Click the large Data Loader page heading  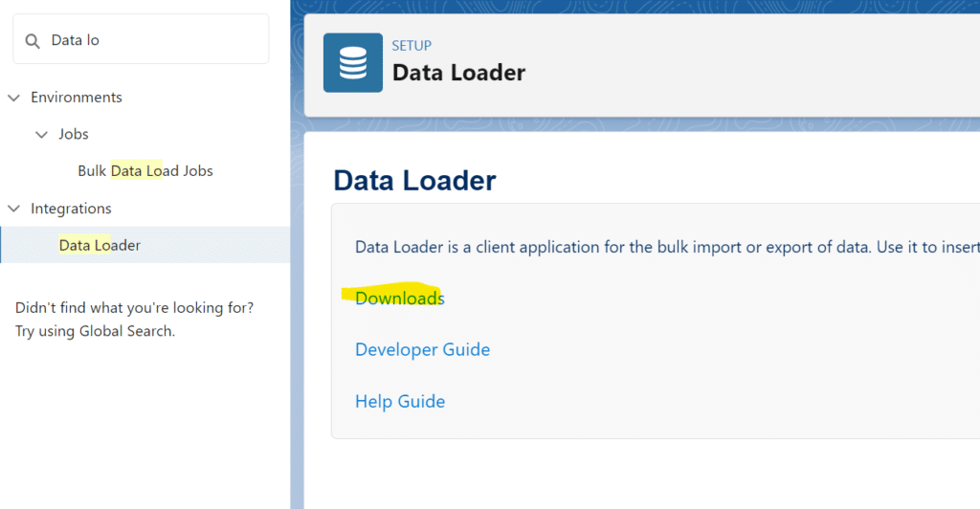pos(414,180)
